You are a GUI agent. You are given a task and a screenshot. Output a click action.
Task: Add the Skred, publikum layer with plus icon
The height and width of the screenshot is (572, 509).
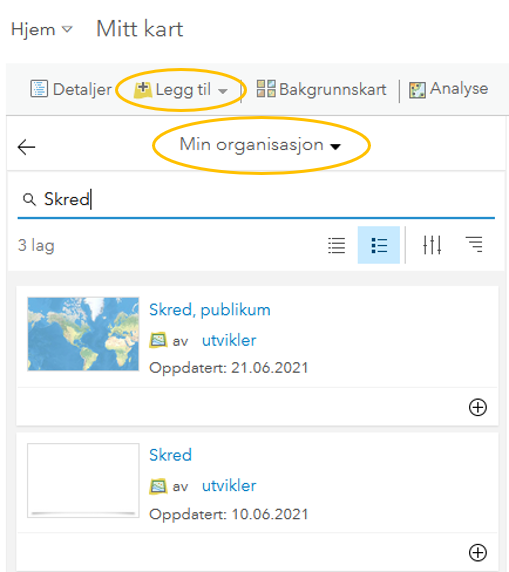[x=478, y=407]
